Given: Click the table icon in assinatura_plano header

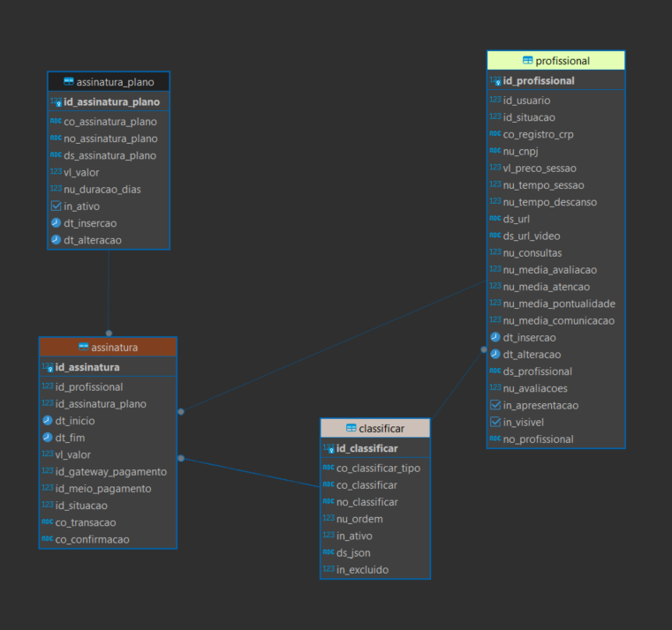Looking at the screenshot, I should click(68, 82).
